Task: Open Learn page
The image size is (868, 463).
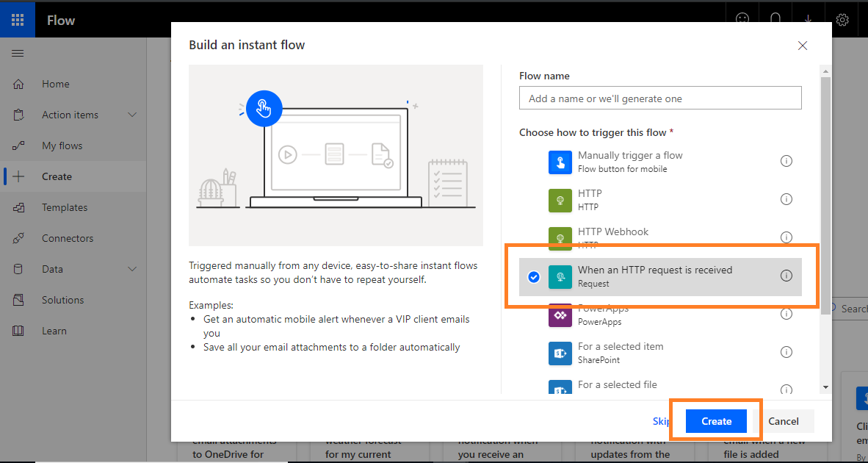Action: coord(54,331)
